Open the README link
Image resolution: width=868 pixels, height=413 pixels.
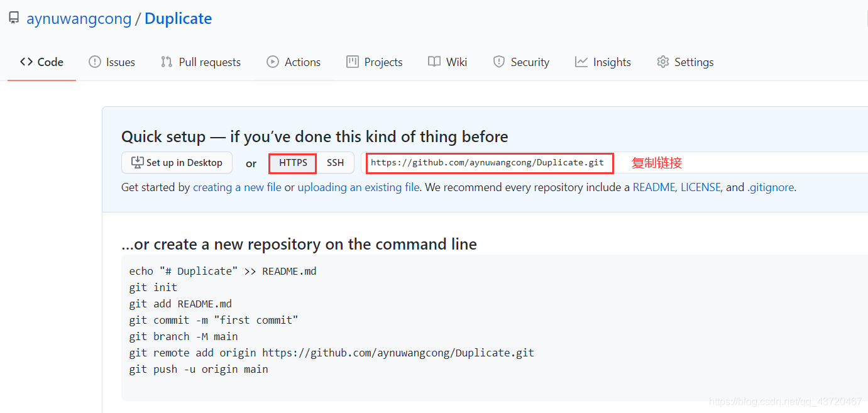pos(654,187)
